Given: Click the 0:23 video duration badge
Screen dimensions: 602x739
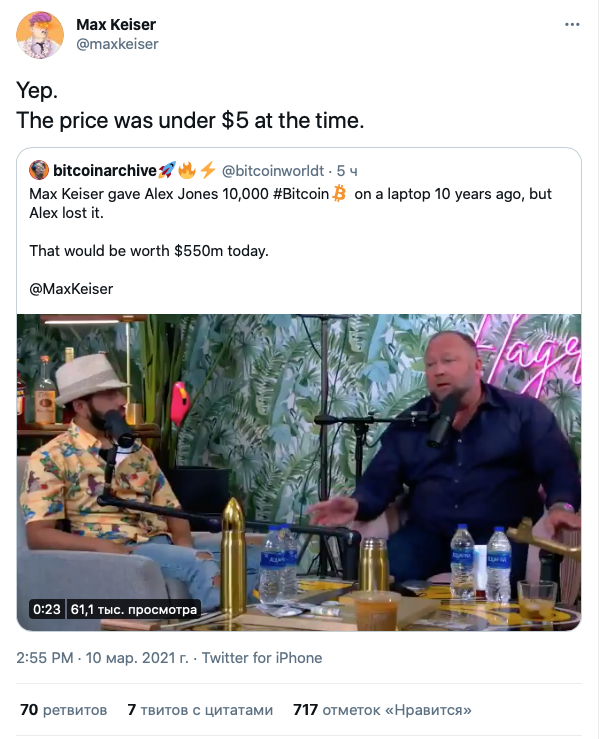Looking at the screenshot, I should [x=47, y=608].
